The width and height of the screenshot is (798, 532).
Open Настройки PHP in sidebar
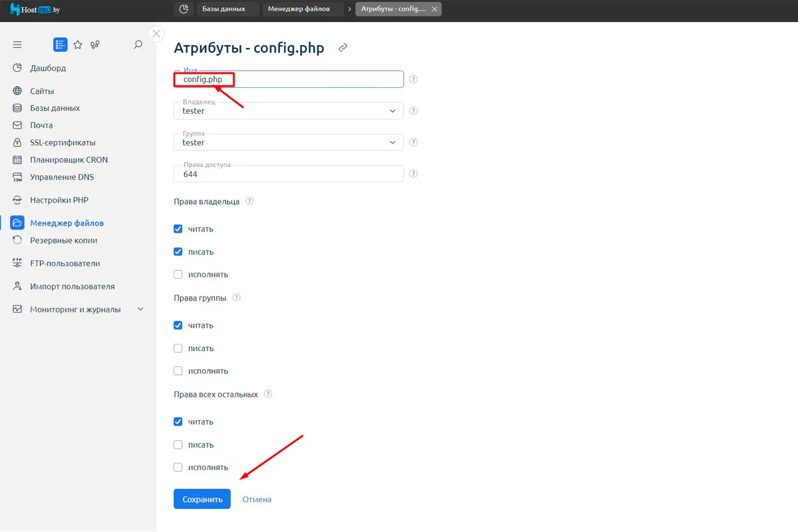[59, 200]
